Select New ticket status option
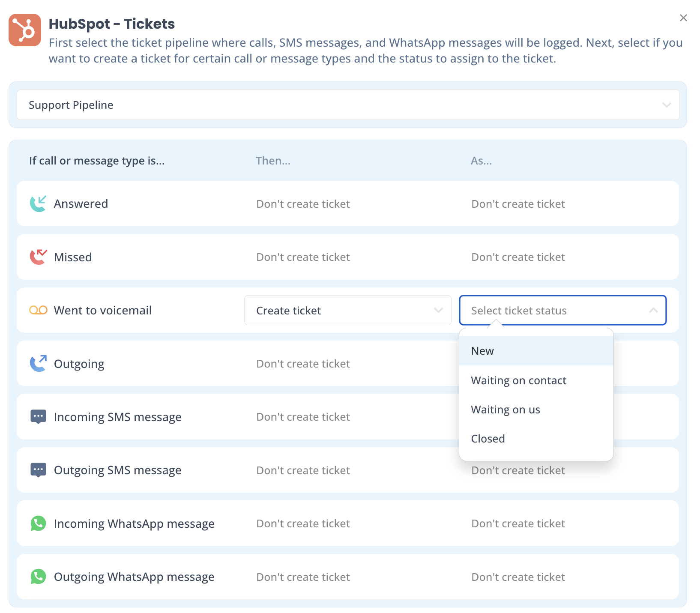 click(x=536, y=351)
